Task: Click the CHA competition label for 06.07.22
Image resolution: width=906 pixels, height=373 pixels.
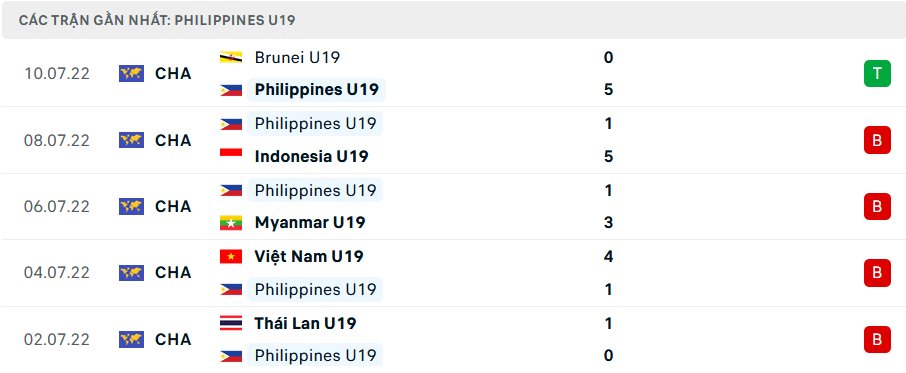Action: click(x=173, y=206)
